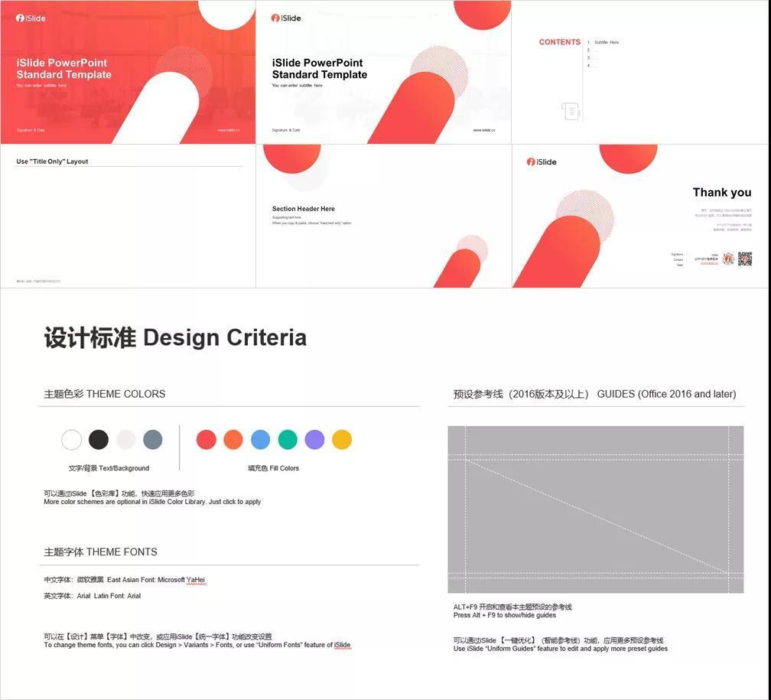Screen dimensions: 771x700
Task: Pick the green fill color swatch
Action: [288, 439]
